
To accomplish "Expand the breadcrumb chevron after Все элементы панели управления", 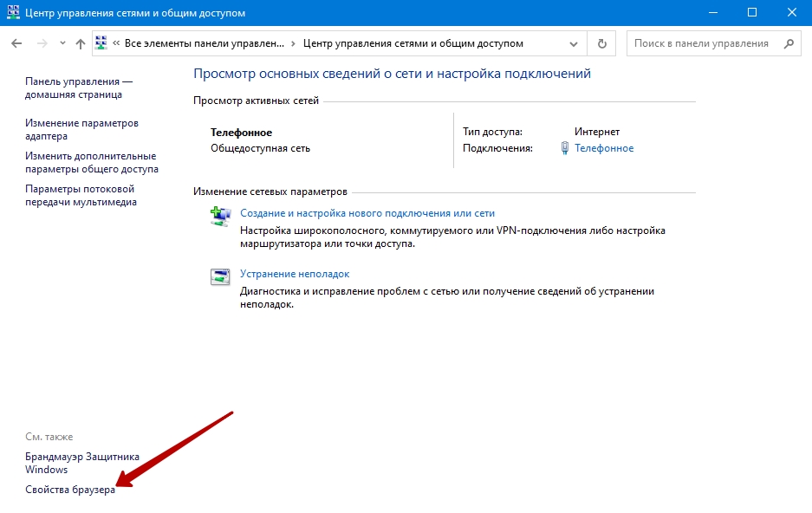I will [x=293, y=43].
